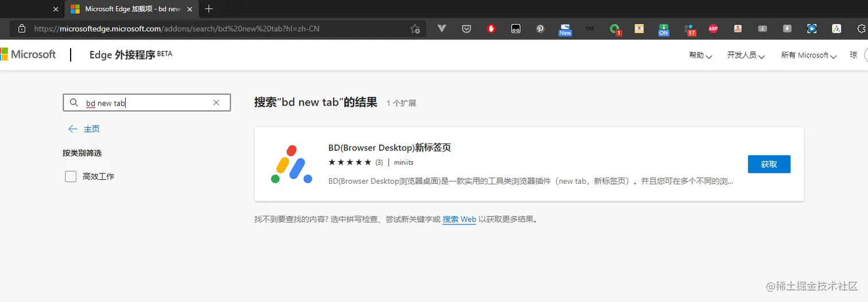Click the miniits publisher name

[405, 162]
